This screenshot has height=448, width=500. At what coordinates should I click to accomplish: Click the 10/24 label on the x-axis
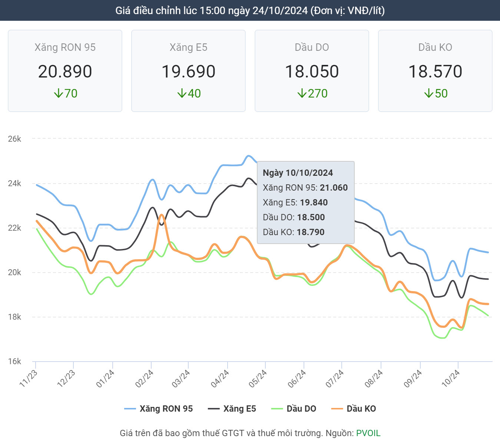[x=451, y=378]
